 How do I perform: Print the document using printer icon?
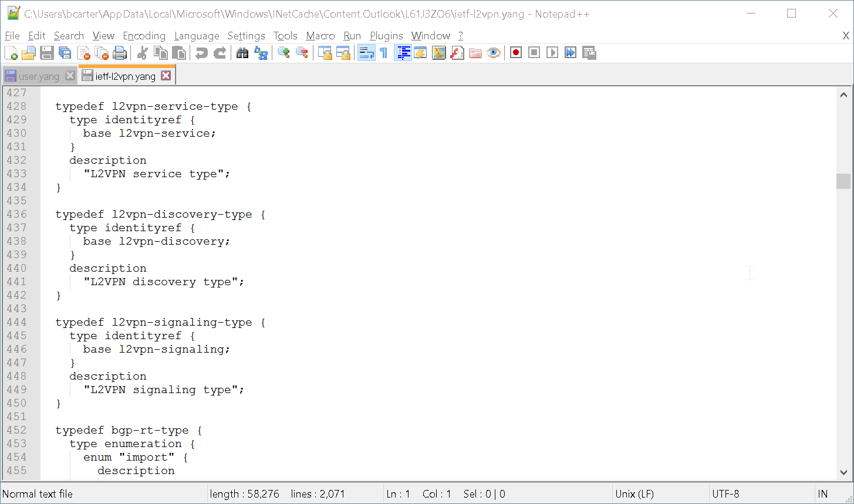pyautogui.click(x=120, y=53)
